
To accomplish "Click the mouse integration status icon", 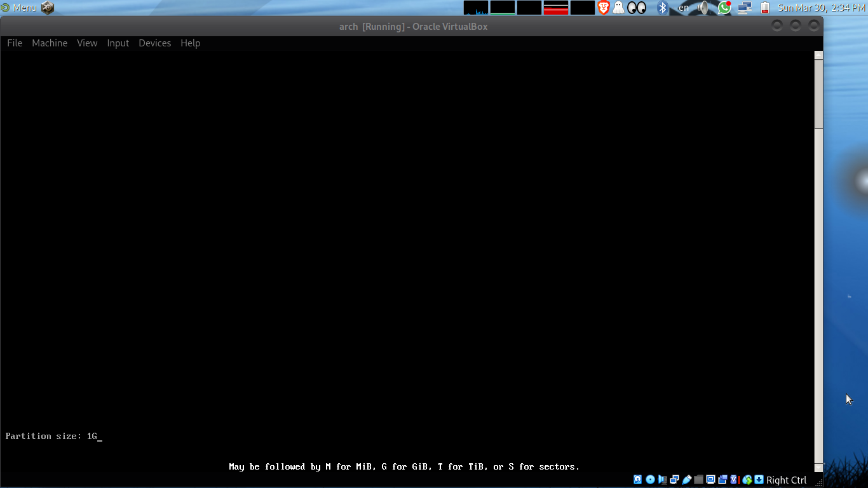I will 747,480.
